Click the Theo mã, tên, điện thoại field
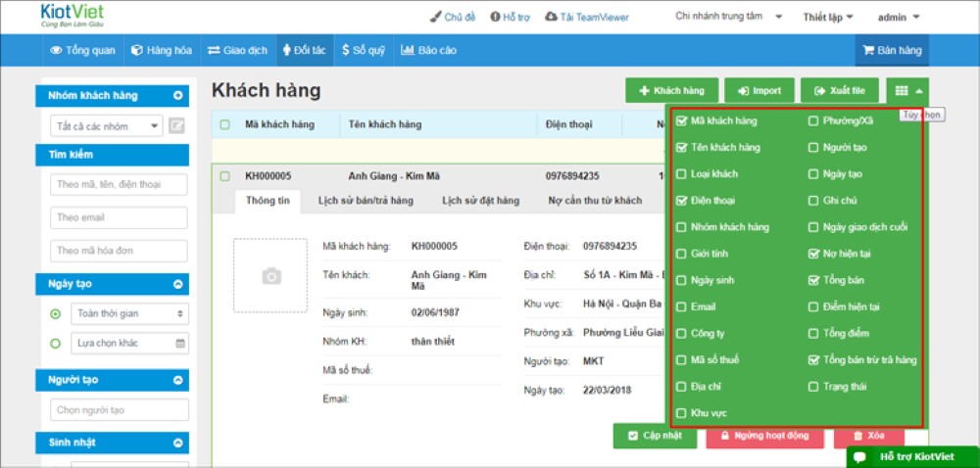The height and width of the screenshot is (468, 980). click(119, 185)
